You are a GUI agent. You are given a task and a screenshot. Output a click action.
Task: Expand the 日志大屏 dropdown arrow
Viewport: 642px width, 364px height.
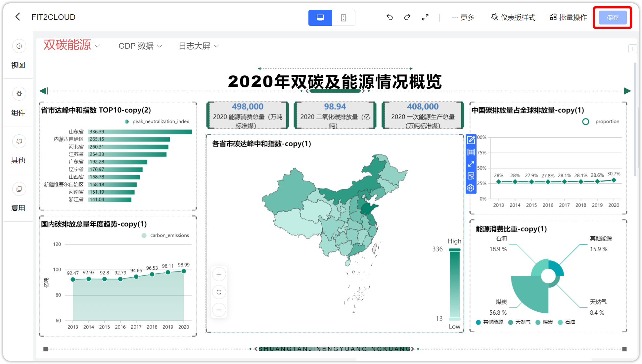(x=216, y=46)
